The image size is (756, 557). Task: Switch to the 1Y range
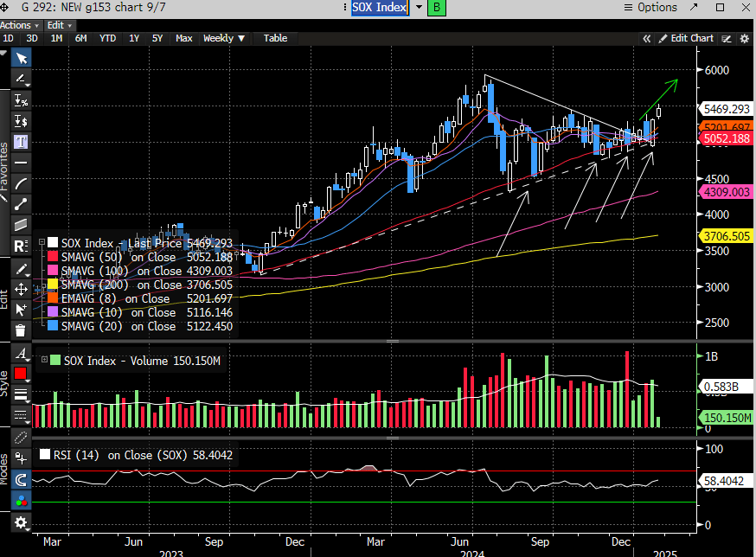tap(134, 38)
